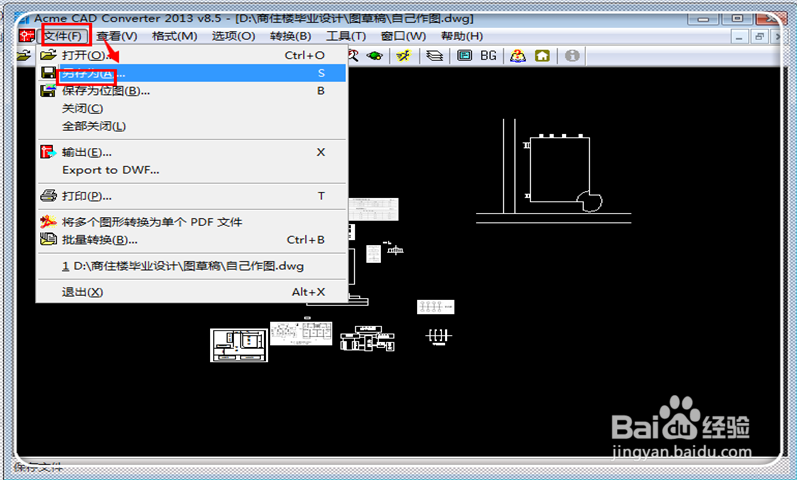Select the 另存为(A) menu entry
Image resolution: width=797 pixels, height=480 pixels.
[x=192, y=73]
